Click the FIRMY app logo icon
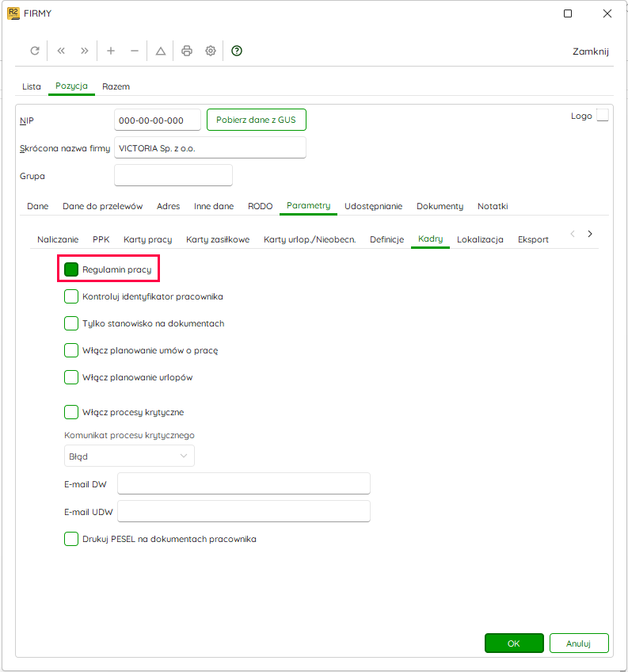The width and height of the screenshot is (628, 672). point(13,13)
